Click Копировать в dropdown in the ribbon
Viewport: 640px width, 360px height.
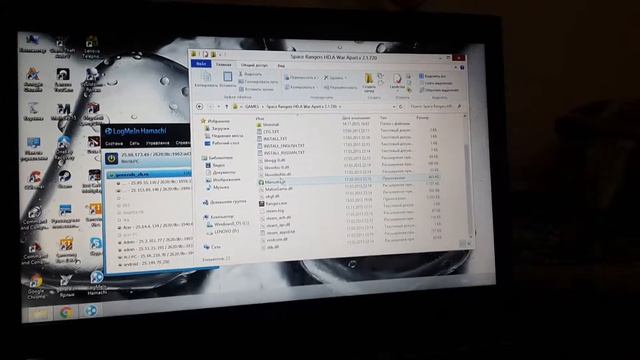click(x=301, y=87)
